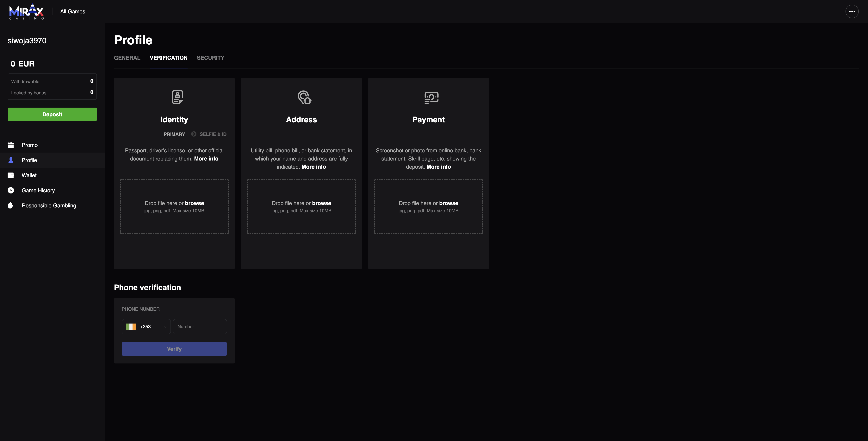Select the PRIMARY identity step
The width and height of the screenshot is (868, 441).
tap(174, 134)
